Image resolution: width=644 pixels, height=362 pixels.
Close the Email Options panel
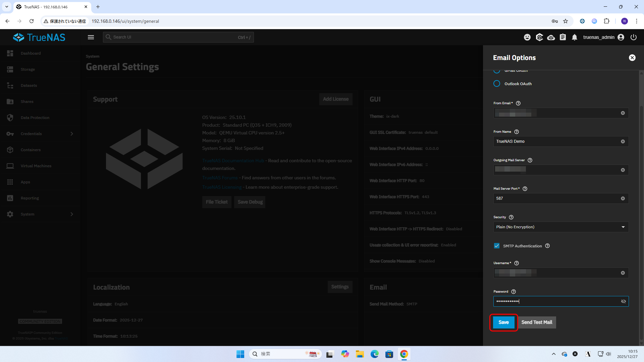click(x=632, y=58)
